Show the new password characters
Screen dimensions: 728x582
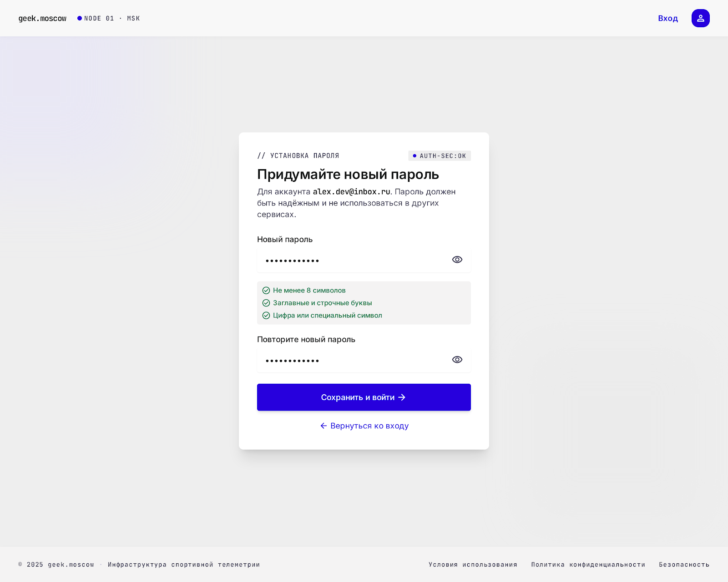(457, 260)
